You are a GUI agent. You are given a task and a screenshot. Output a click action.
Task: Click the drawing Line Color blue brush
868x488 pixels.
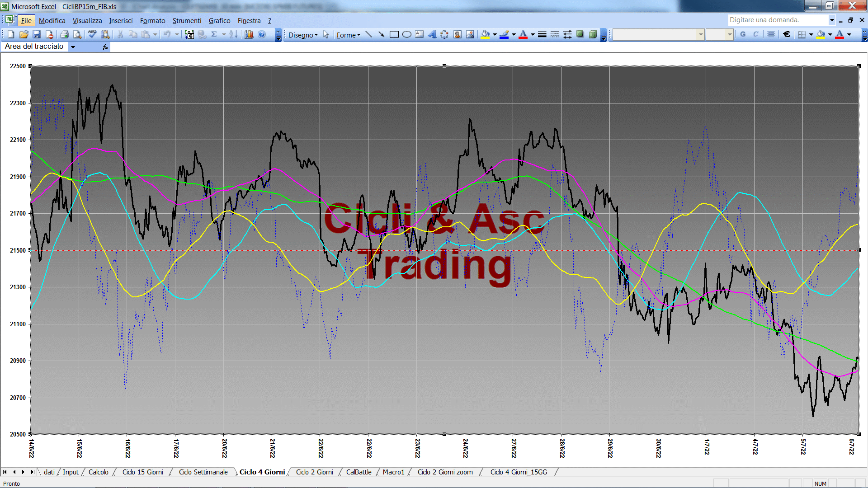[x=505, y=35]
